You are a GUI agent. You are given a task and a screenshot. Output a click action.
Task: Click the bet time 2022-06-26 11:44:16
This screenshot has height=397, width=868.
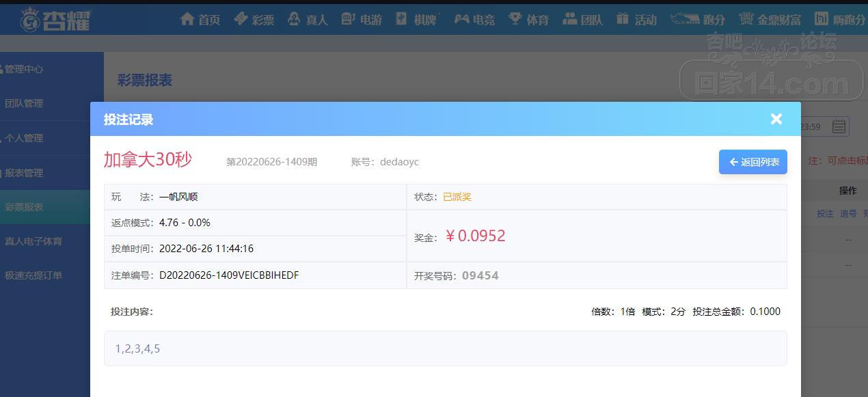pyautogui.click(x=206, y=249)
